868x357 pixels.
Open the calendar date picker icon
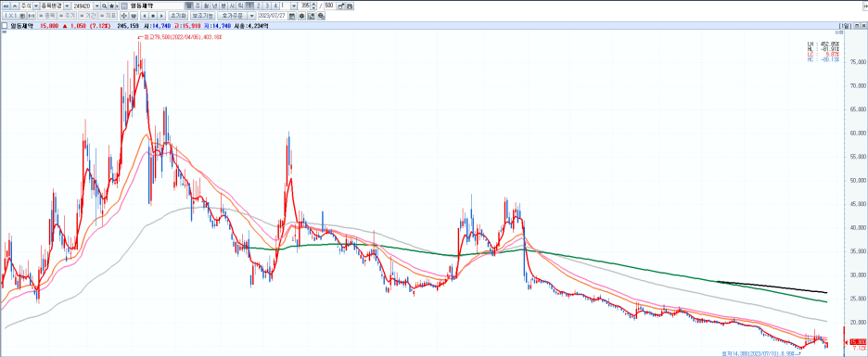(292, 16)
